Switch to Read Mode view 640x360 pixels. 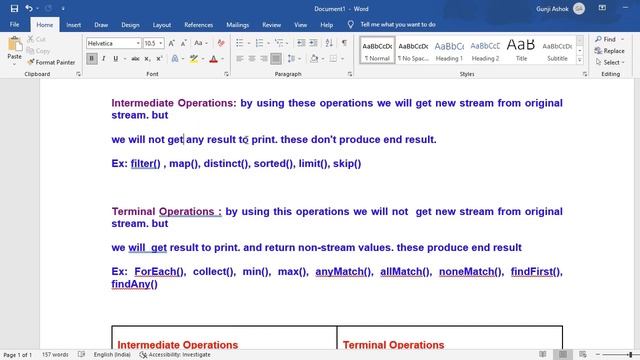click(x=543, y=354)
